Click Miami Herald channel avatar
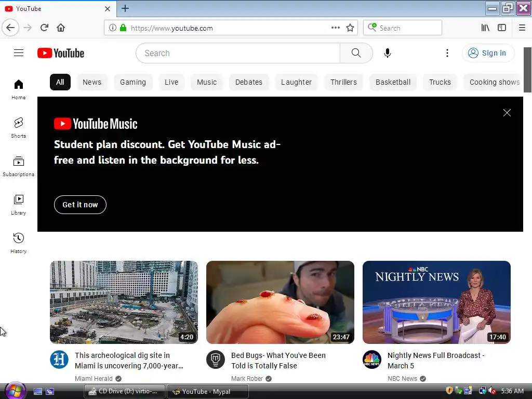The width and height of the screenshot is (532, 399). 59,360
